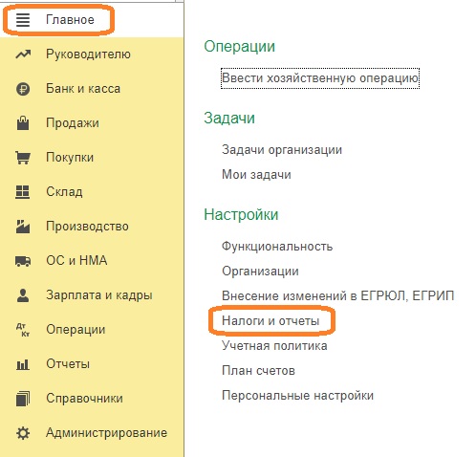This screenshot has height=457, width=476.
Task: Click the gear icon for Администрирование
Action: click(23, 433)
